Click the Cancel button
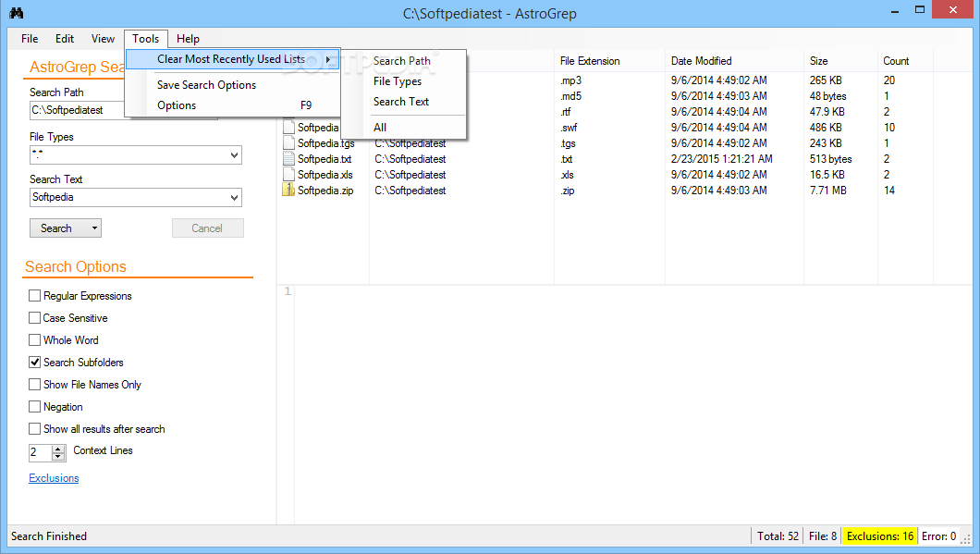The width and height of the screenshot is (980, 554). pos(207,228)
